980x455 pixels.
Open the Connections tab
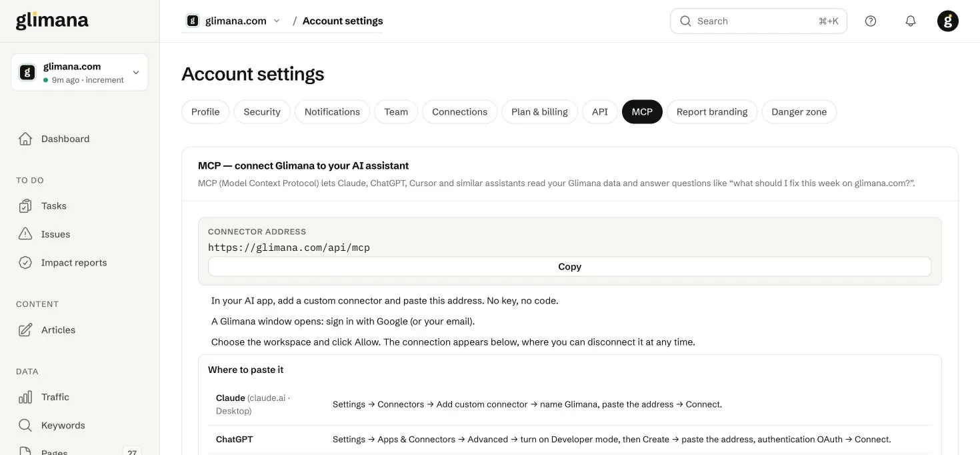(x=459, y=111)
